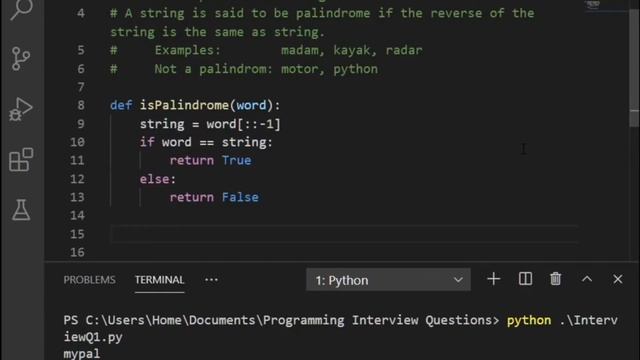Screen dimensions: 640x360
Task: Click 'return True' on line 11
Action: pos(210,160)
